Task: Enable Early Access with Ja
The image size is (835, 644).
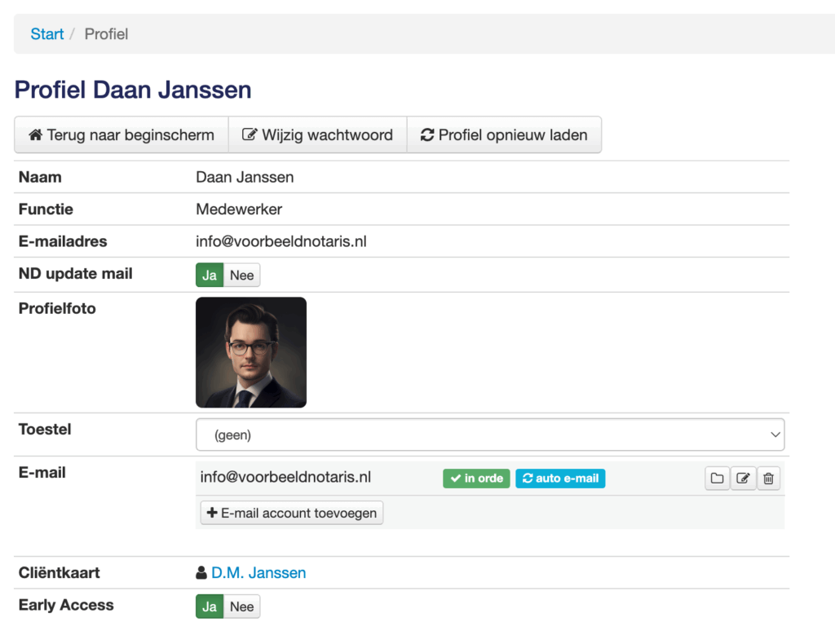Action: click(210, 607)
